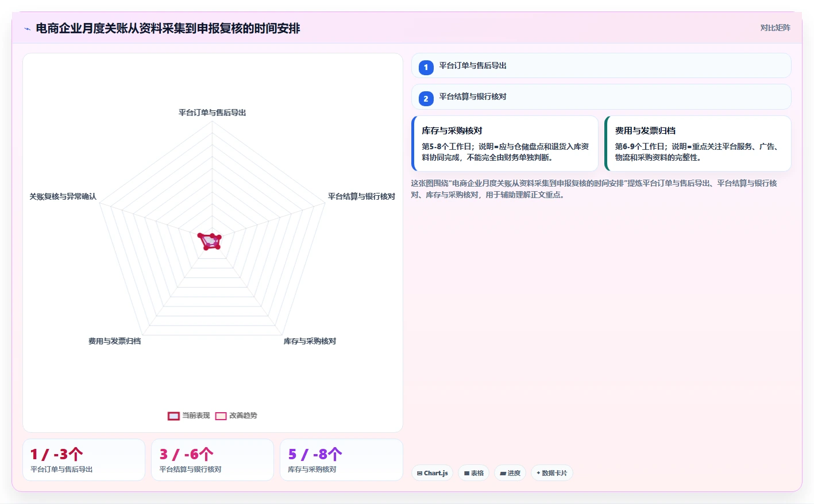
Task: Click the radar axis label 费用与发票归档
Action: point(114,341)
